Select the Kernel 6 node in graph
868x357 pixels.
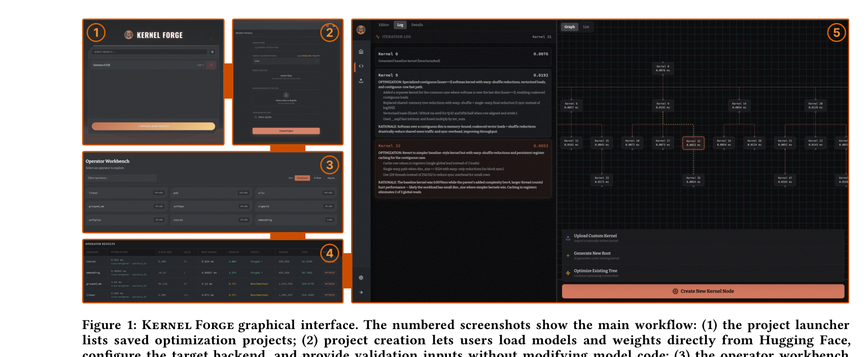pyautogui.click(x=571, y=105)
